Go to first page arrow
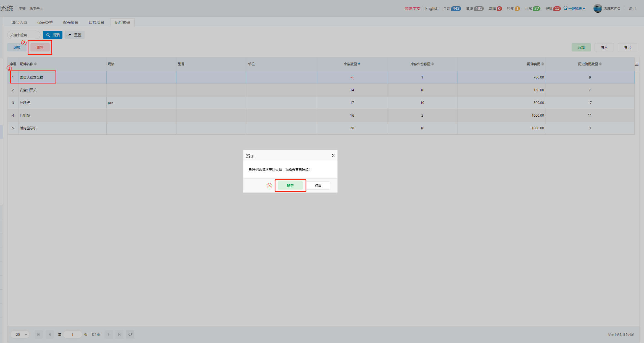Image resolution: width=644 pixels, height=343 pixels. point(39,334)
